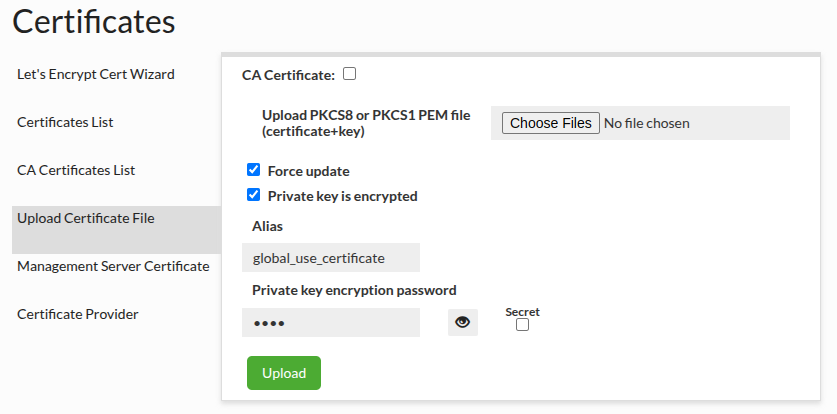Viewport: 837px width, 414px height.
Task: Open CA Certificates List section
Action: click(76, 170)
